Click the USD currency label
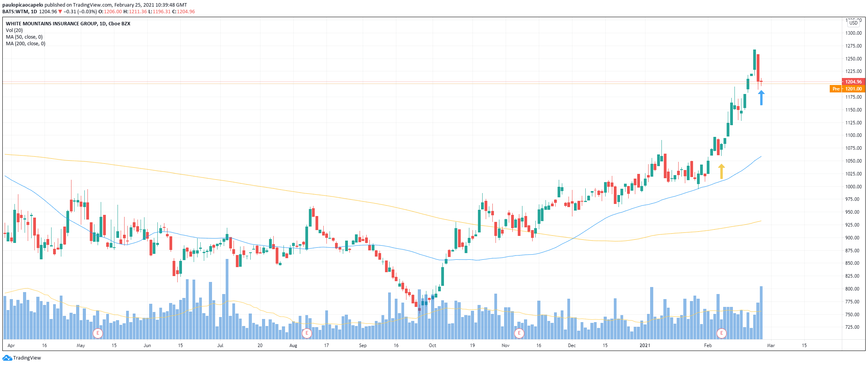Image resolution: width=868 pixels, height=365 pixels. (854, 23)
